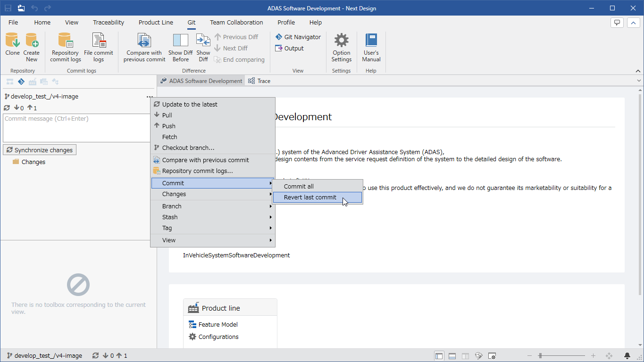
Task: Click the branch name in Git panel
Action: pyautogui.click(x=44, y=96)
